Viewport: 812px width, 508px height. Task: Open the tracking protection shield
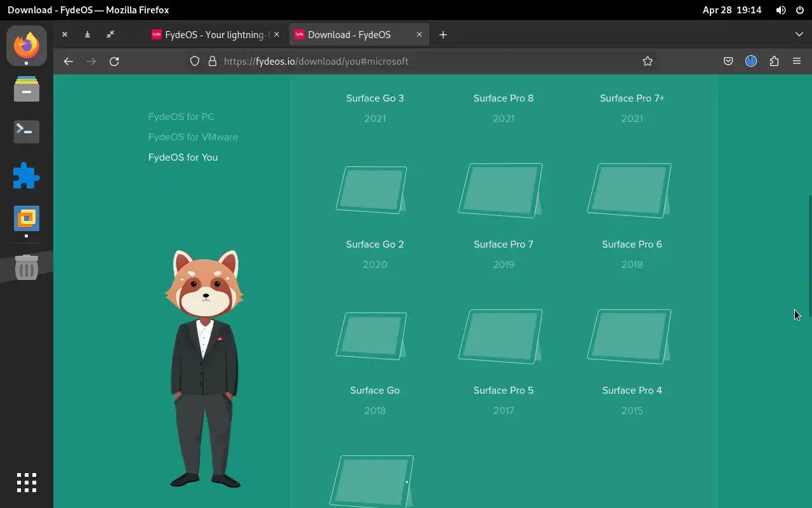point(195,61)
